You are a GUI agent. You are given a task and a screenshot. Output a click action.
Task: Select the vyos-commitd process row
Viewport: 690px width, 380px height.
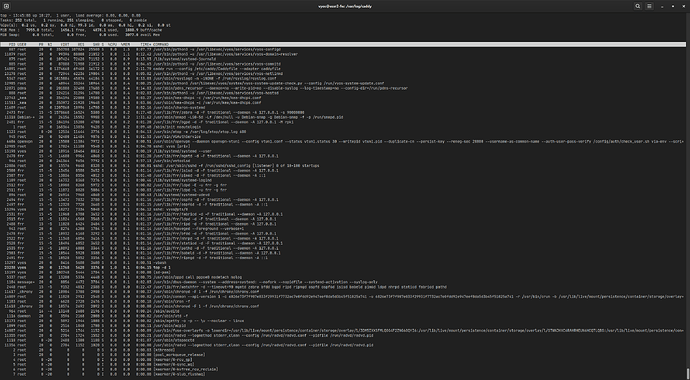point(343,64)
